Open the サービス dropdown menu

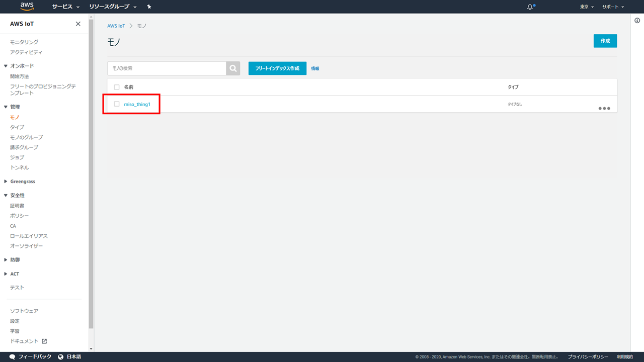point(66,7)
